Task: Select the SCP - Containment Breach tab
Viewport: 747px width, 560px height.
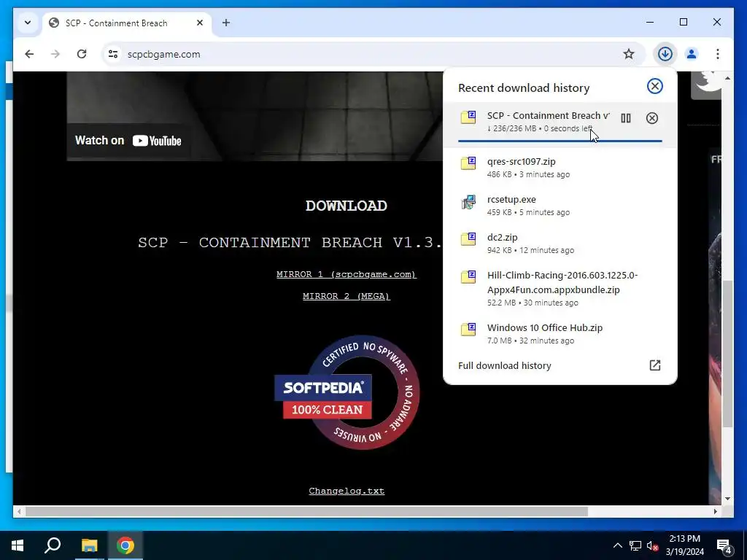Action: coord(127,23)
